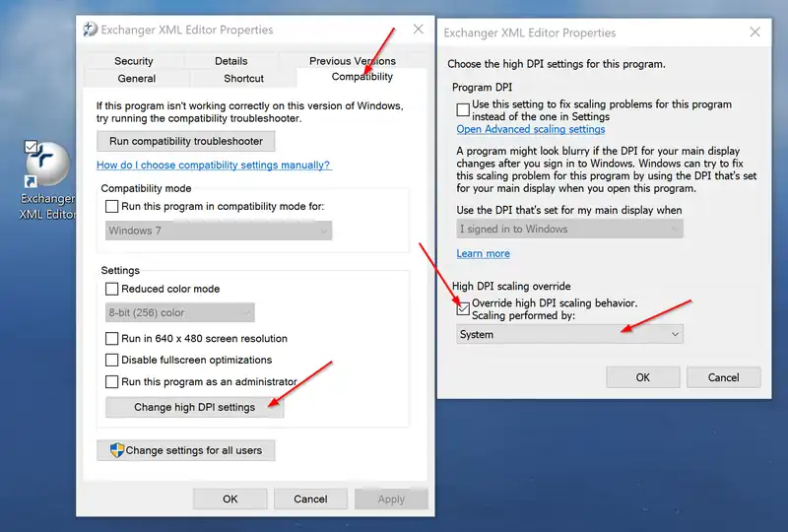
Task: Open Advanced scaling settings link
Action: [x=530, y=129]
